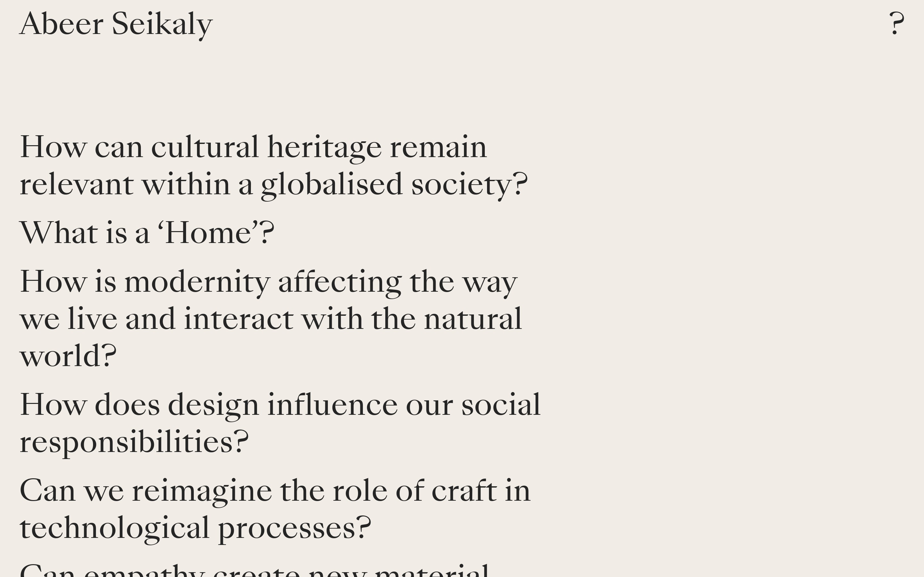Viewport: 924px width, 577px height.
Task: Click the quoted word "Home"
Action: [x=208, y=233]
